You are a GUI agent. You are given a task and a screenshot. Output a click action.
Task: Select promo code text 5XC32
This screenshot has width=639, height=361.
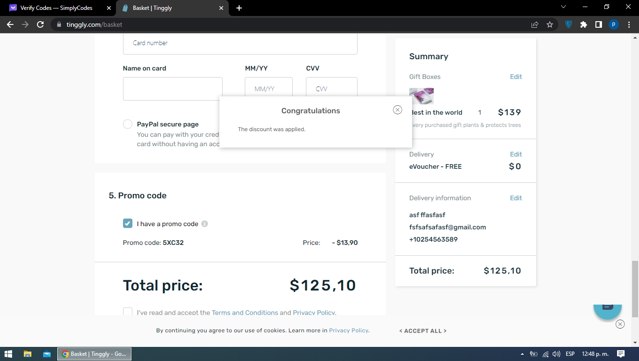173,242
